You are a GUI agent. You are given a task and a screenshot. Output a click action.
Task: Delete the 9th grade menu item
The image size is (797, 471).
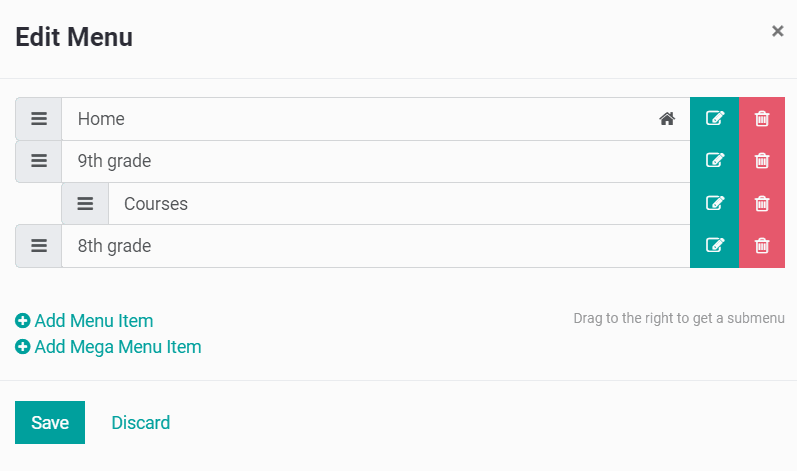point(762,161)
